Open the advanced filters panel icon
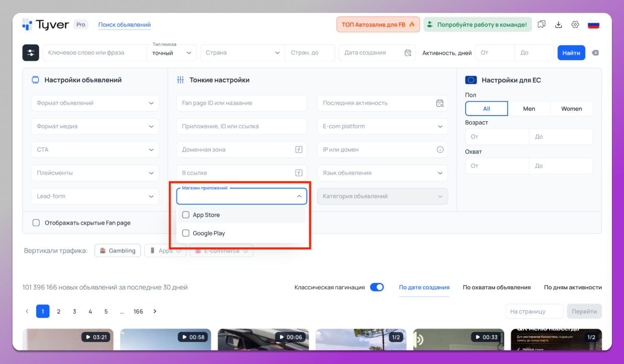 30,52
